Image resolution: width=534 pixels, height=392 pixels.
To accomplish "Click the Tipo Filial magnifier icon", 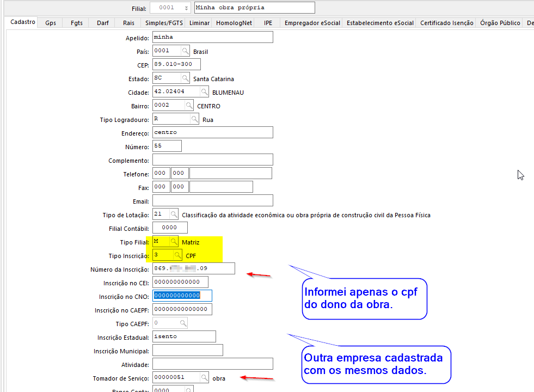I will coord(174,241).
